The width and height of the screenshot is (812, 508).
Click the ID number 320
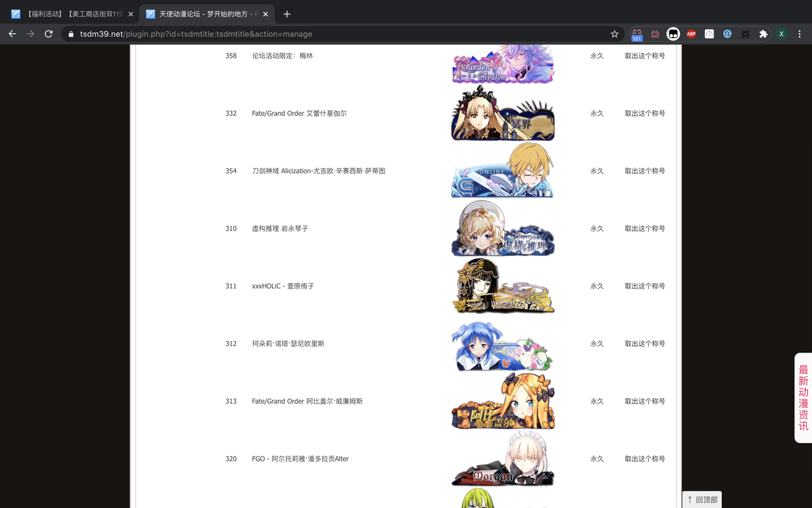click(x=231, y=459)
